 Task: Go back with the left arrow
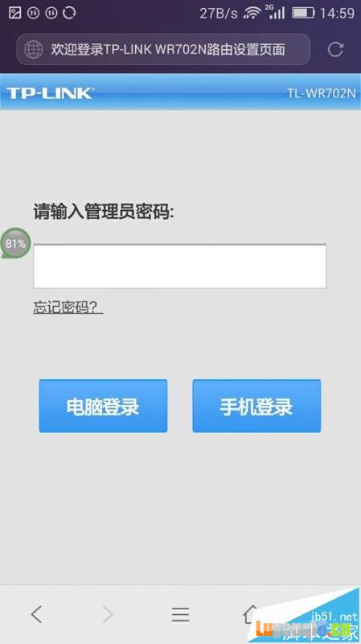(36, 614)
